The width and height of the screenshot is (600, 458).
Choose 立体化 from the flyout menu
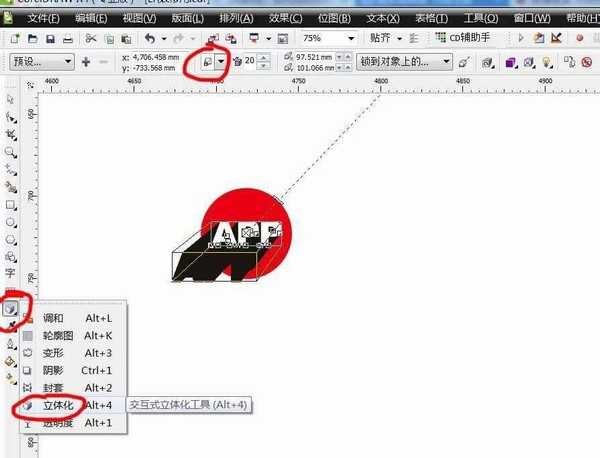click(x=62, y=405)
